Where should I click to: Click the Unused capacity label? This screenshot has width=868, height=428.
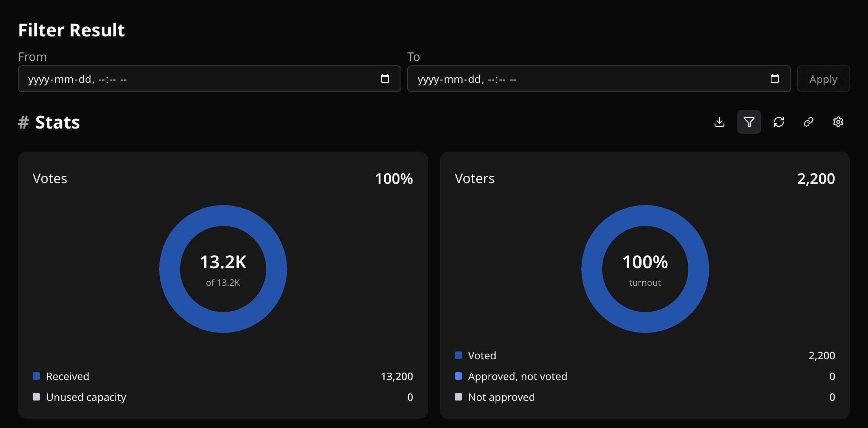pyautogui.click(x=86, y=397)
